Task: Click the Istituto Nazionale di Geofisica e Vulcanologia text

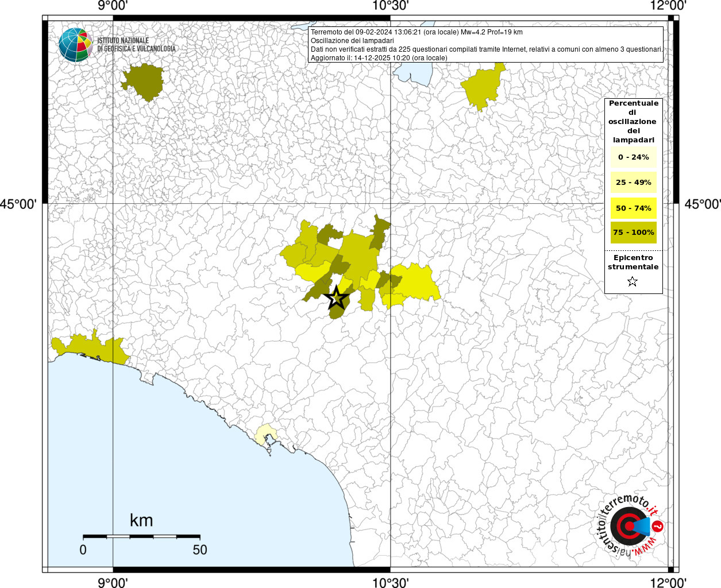Action: tap(136, 45)
